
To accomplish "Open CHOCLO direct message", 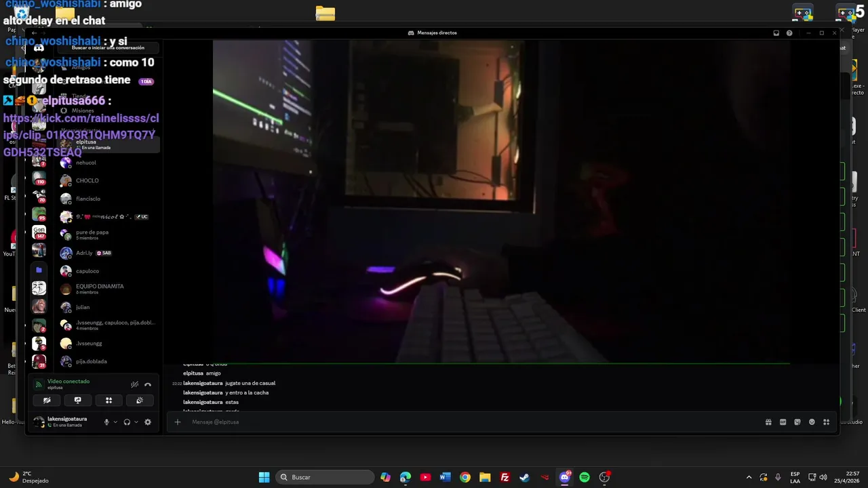I will tap(108, 181).
